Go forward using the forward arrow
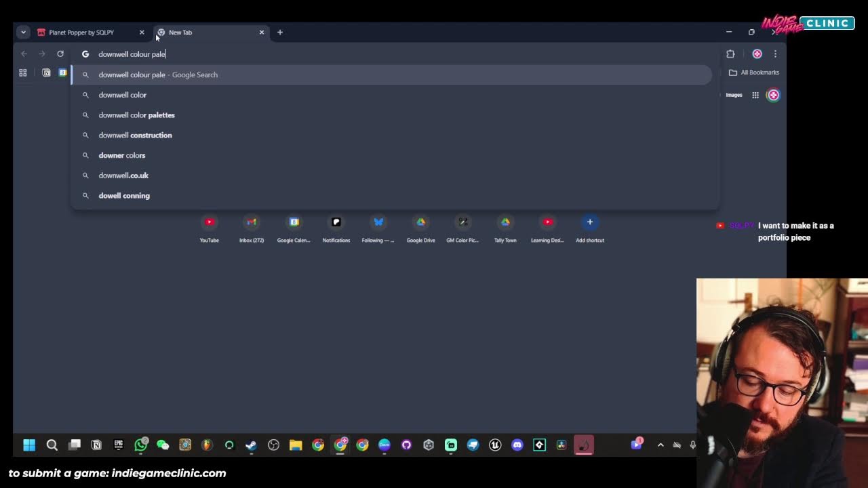 pos(42,54)
